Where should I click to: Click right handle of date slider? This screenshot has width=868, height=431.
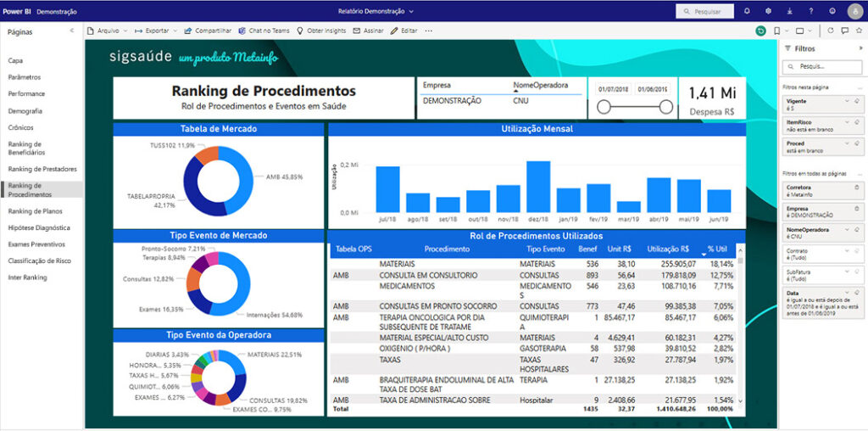pos(666,107)
